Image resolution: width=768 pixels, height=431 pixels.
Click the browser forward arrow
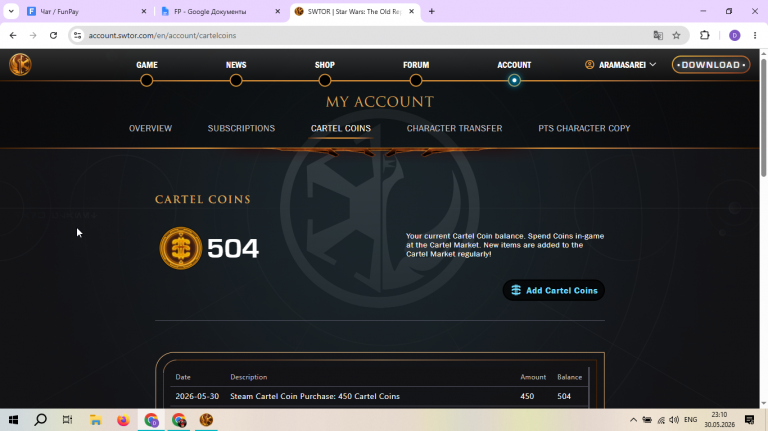(33, 35)
